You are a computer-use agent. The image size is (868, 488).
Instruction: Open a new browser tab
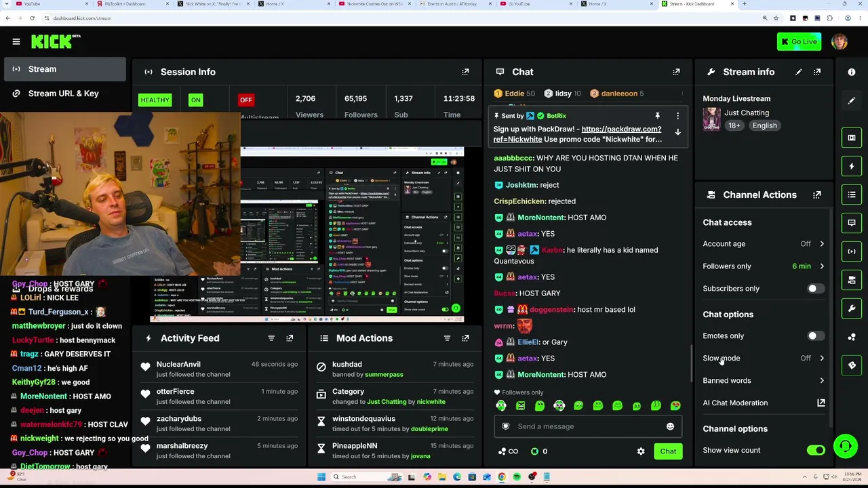pos(745,4)
